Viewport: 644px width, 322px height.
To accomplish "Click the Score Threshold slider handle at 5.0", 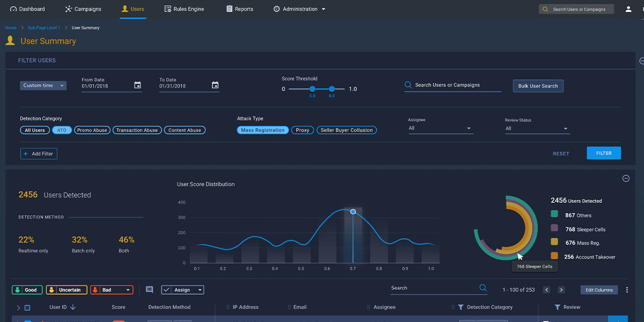I will 312,89.
